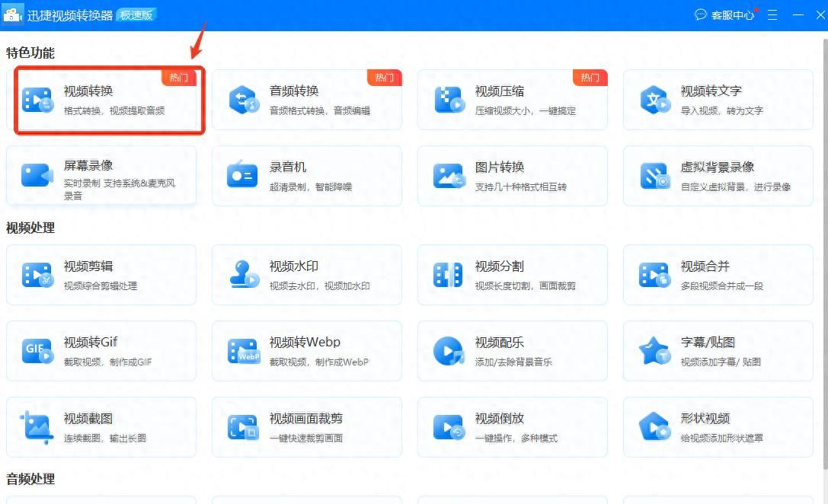
Task: Open the 视频转换 video convert icon
Action: 37,99
